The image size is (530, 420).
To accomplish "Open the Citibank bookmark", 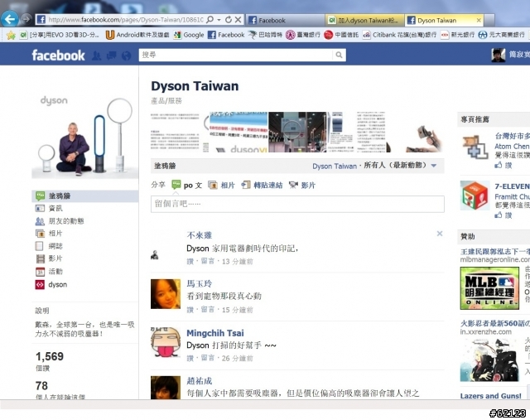I will pyautogui.click(x=399, y=35).
